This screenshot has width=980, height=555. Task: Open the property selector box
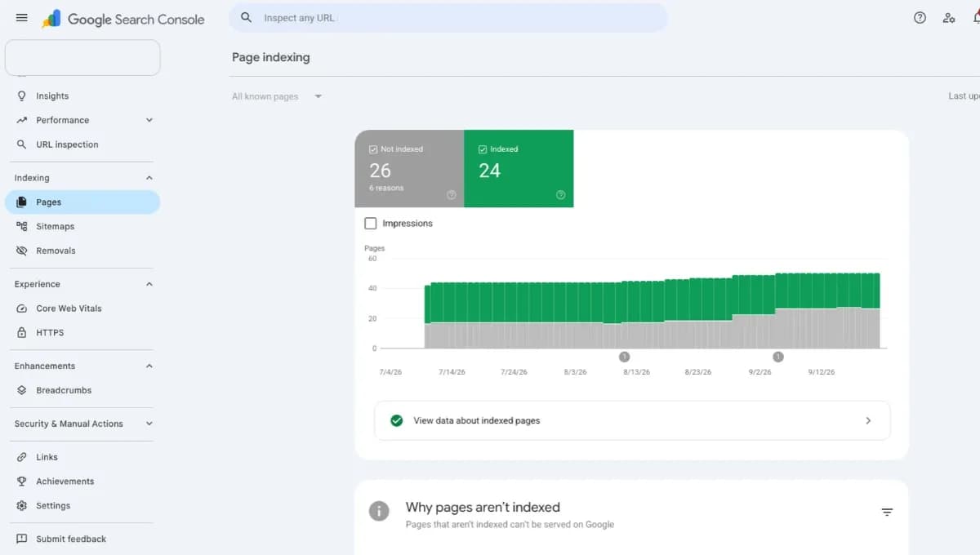tap(82, 58)
